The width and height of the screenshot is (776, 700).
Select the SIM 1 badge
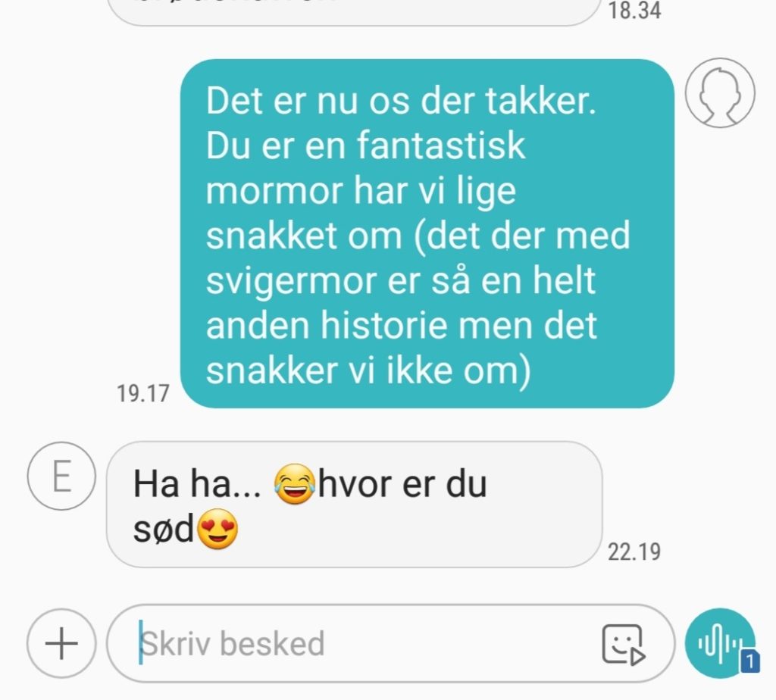click(x=749, y=661)
